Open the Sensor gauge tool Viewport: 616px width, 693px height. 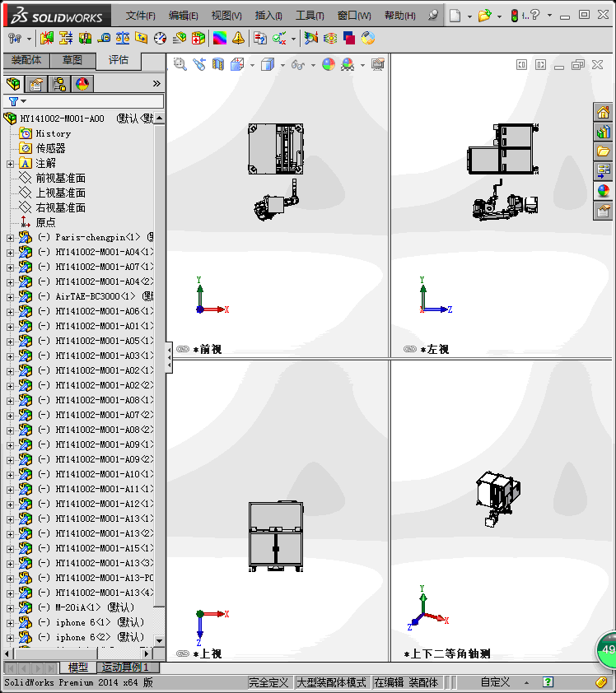(x=160, y=39)
